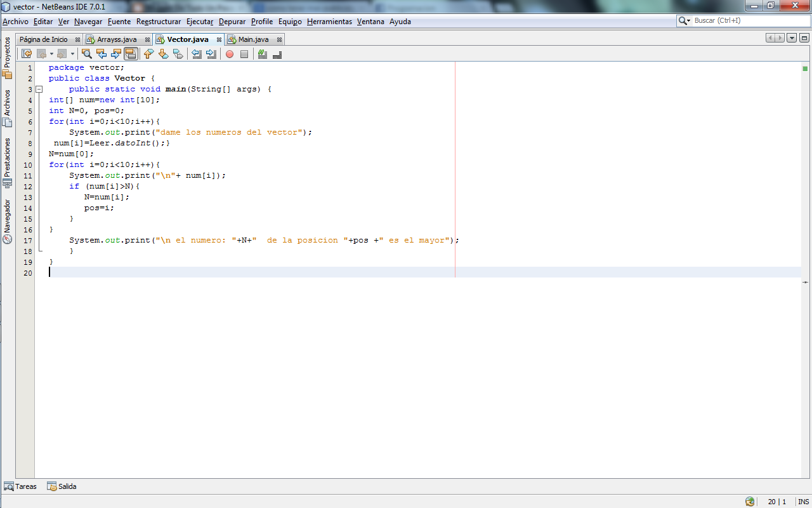Click the Next Occurrence blue arrow icon

[115, 53]
